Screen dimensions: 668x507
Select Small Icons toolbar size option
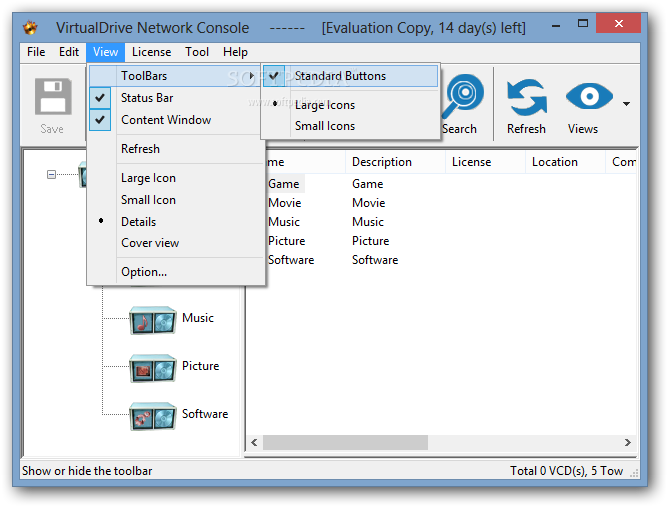(351, 126)
